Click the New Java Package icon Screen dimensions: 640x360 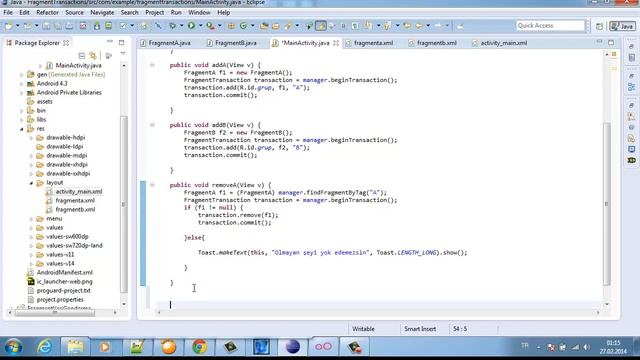(231, 26)
